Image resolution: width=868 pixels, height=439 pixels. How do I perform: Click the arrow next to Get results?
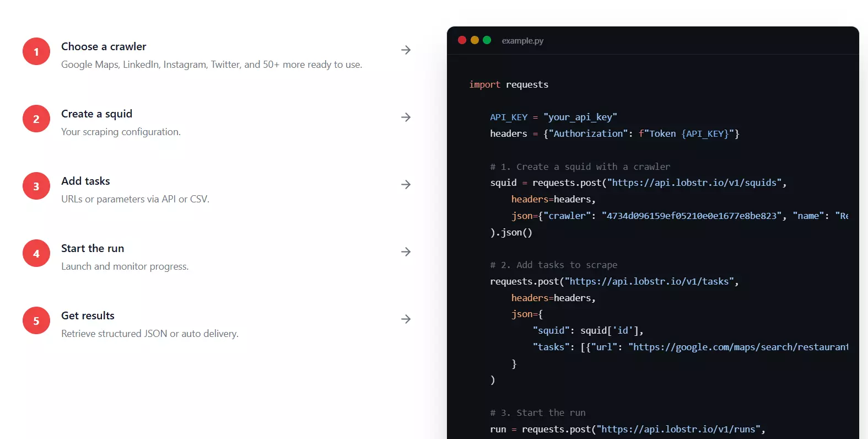[406, 319]
